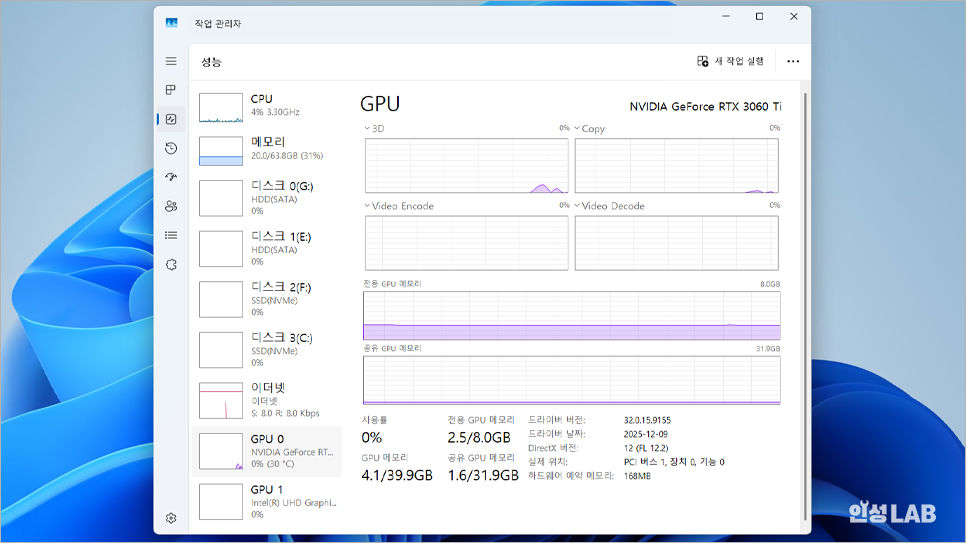Click the Video Encode graph
Image resolution: width=966 pixels, height=543 pixels.
pos(466,243)
